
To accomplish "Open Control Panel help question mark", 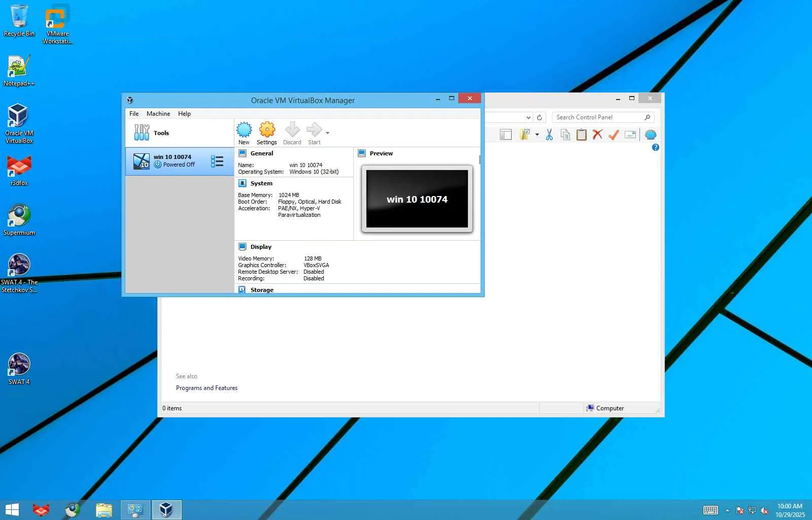I will click(x=656, y=147).
